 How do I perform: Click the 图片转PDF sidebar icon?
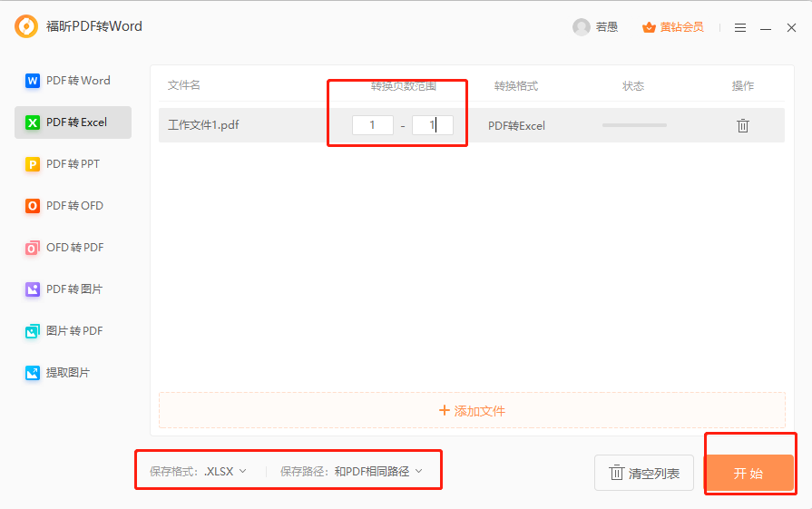(33, 331)
